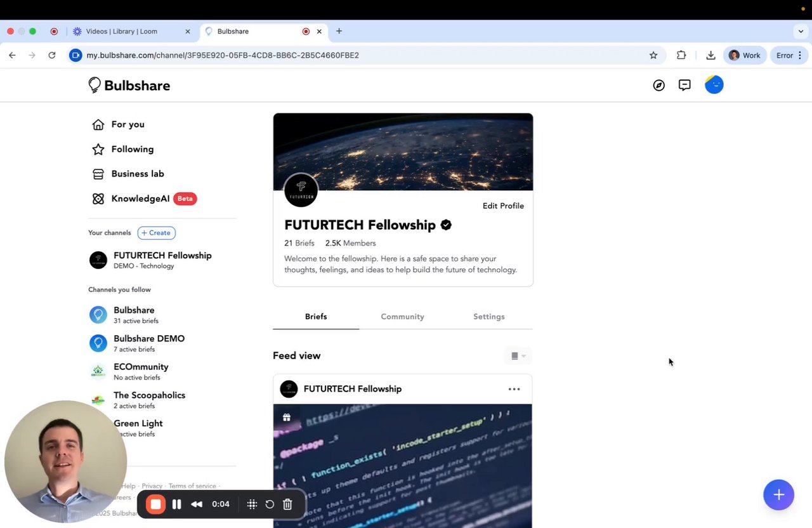
Task: Click the address bar URL
Action: point(223,55)
